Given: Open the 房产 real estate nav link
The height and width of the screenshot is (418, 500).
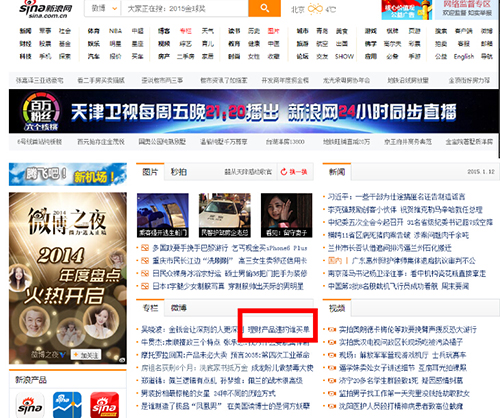Looking at the screenshot, I should coord(164,56).
